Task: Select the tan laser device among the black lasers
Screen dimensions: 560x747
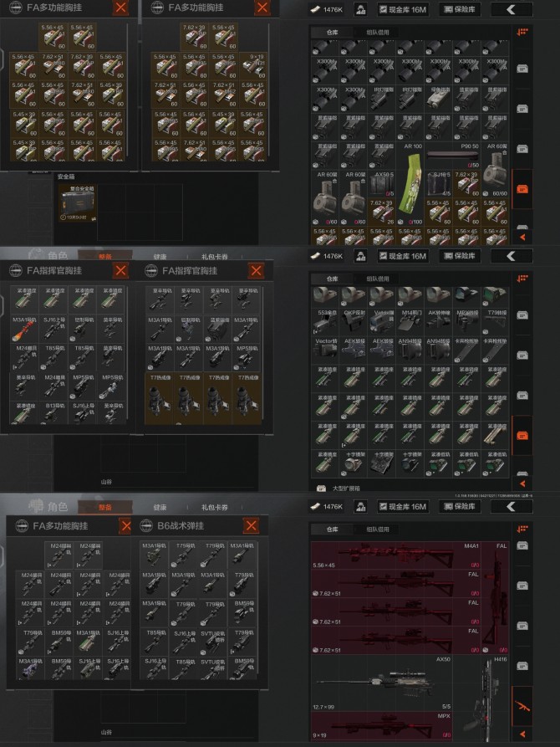Action: [439, 99]
